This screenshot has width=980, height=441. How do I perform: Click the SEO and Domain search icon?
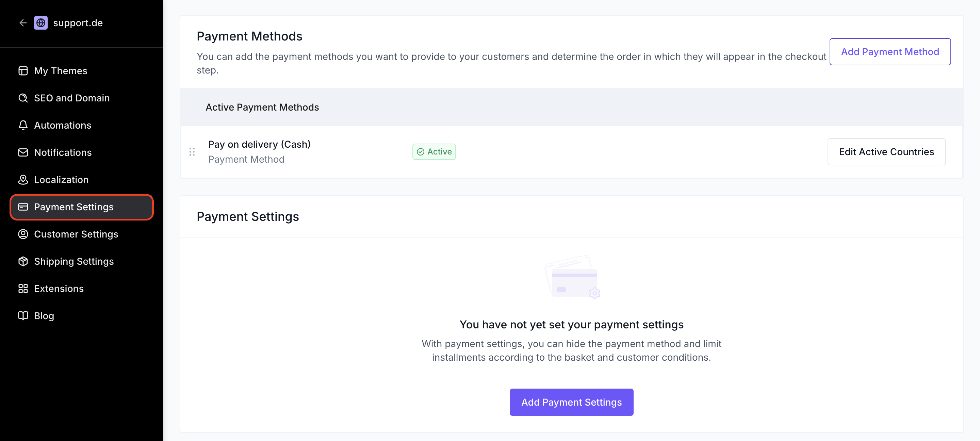coord(23,98)
